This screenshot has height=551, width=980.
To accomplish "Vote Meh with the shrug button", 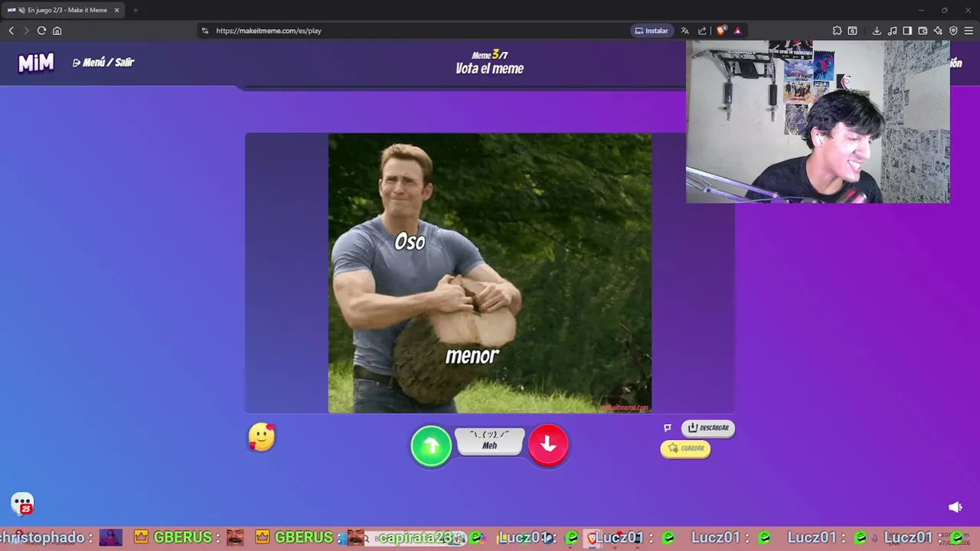I will 490,441.
